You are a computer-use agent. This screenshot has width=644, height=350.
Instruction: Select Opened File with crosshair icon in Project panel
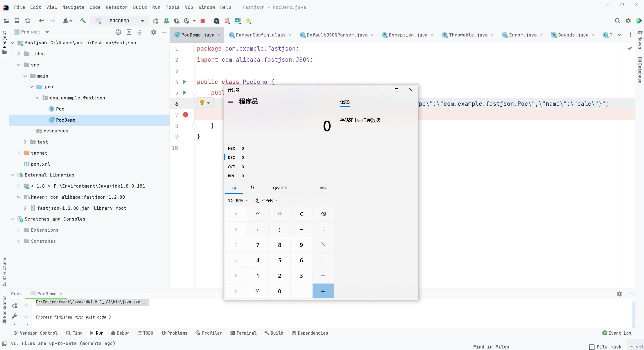coord(118,32)
